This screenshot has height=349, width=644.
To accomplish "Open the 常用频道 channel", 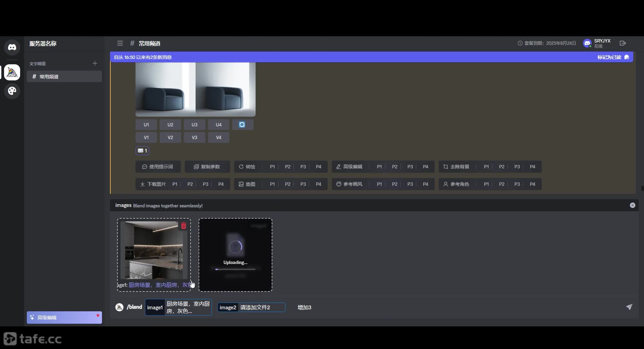I will pos(64,77).
